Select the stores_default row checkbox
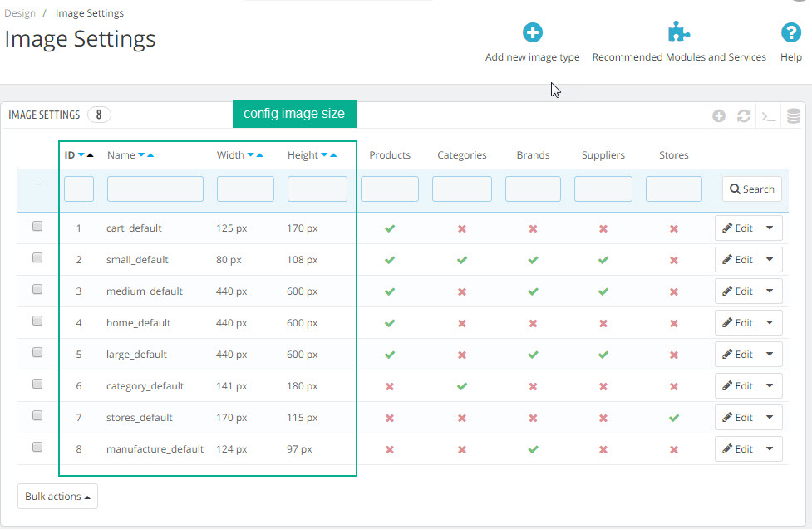The height and width of the screenshot is (529, 812). 37,415
